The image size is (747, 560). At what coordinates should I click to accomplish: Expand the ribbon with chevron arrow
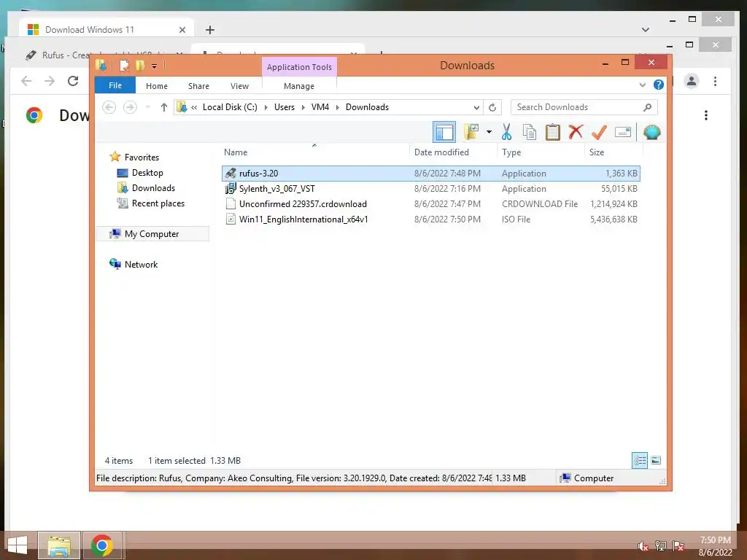(642, 85)
